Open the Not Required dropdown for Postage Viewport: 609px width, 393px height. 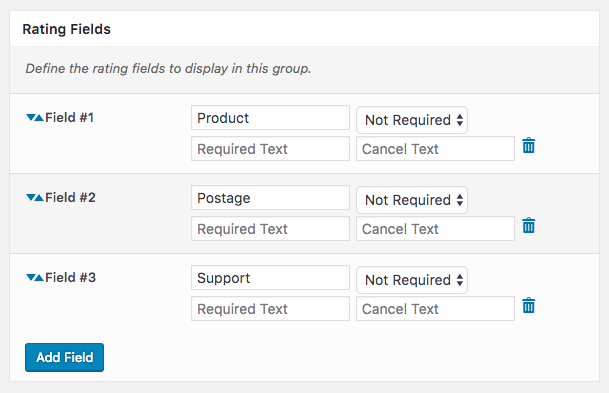412,200
